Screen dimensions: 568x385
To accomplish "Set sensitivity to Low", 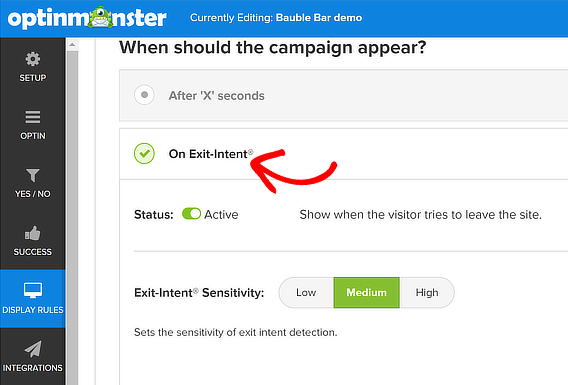I will (306, 293).
